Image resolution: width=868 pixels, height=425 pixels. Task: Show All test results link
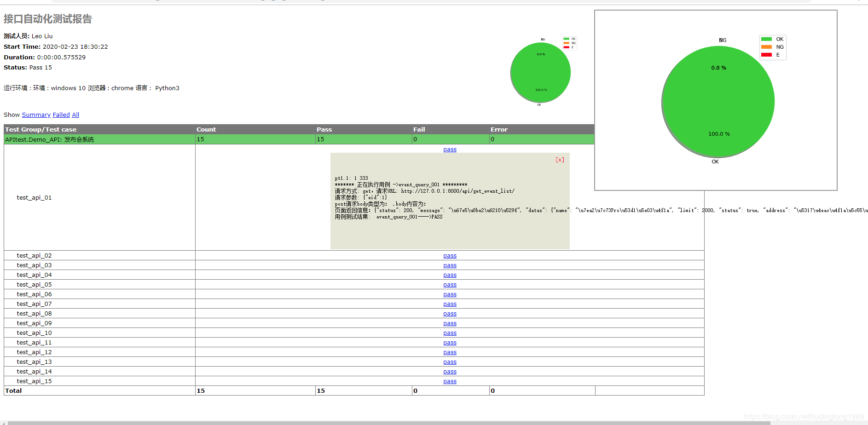coord(75,115)
